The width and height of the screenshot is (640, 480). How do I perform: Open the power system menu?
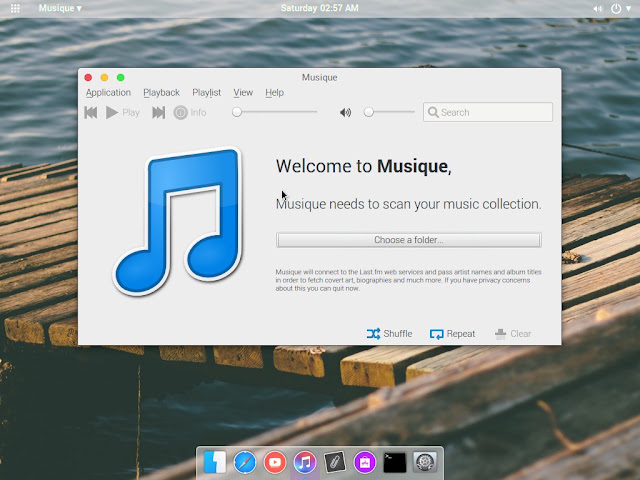(x=621, y=9)
